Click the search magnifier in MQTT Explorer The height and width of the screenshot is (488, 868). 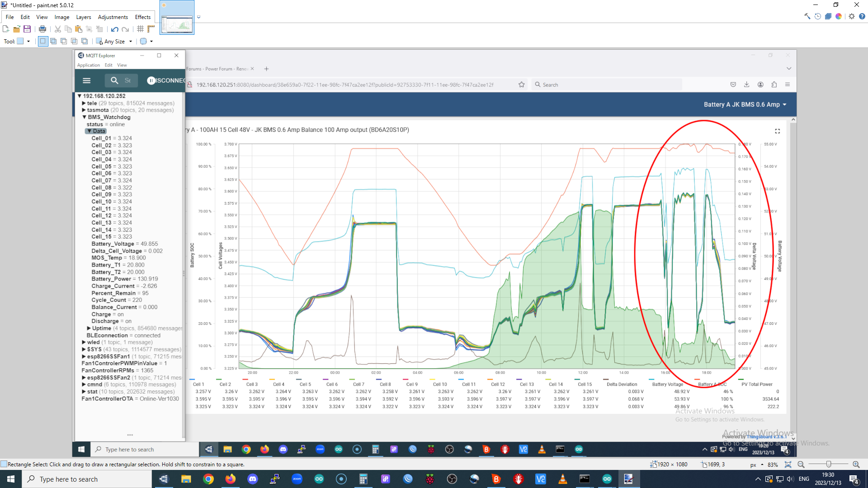click(x=114, y=80)
